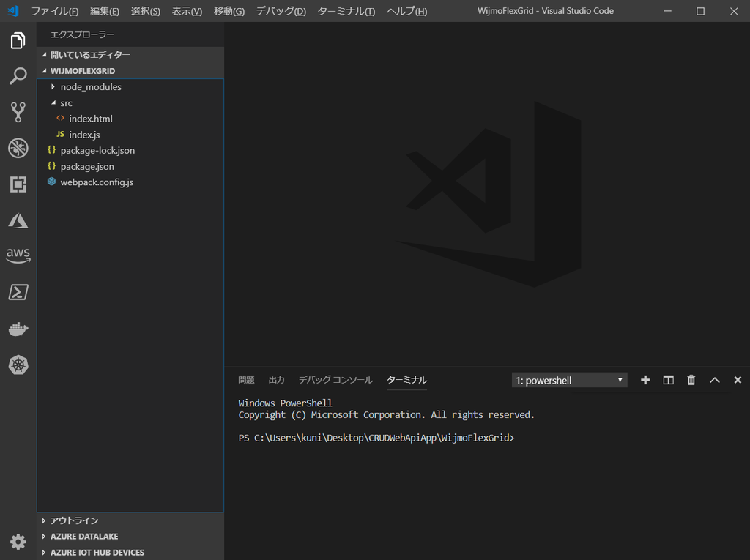Minimize the Visual Studio Code window
The height and width of the screenshot is (560, 750).
[x=668, y=10]
